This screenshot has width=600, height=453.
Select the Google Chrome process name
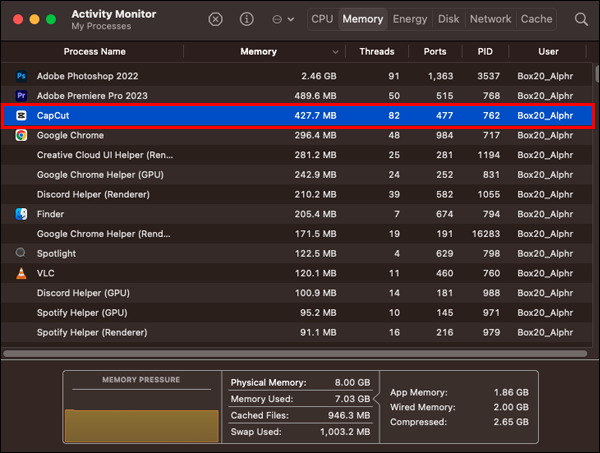click(70, 135)
